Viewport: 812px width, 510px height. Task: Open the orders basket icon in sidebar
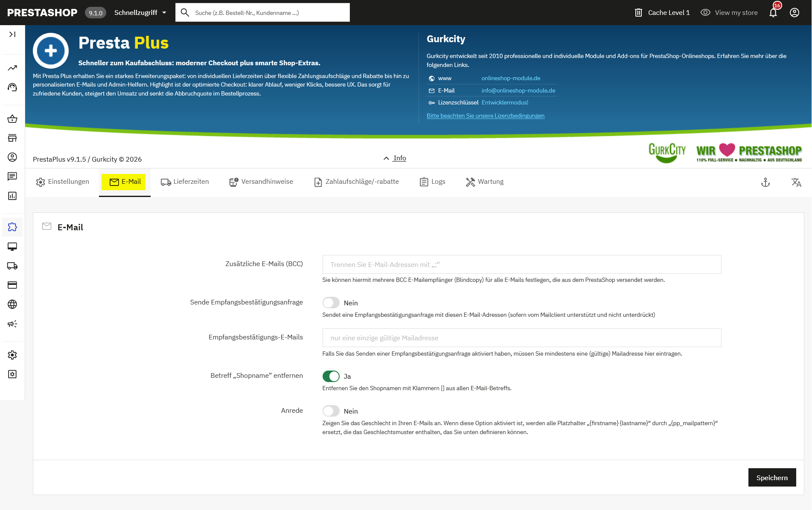[12, 119]
